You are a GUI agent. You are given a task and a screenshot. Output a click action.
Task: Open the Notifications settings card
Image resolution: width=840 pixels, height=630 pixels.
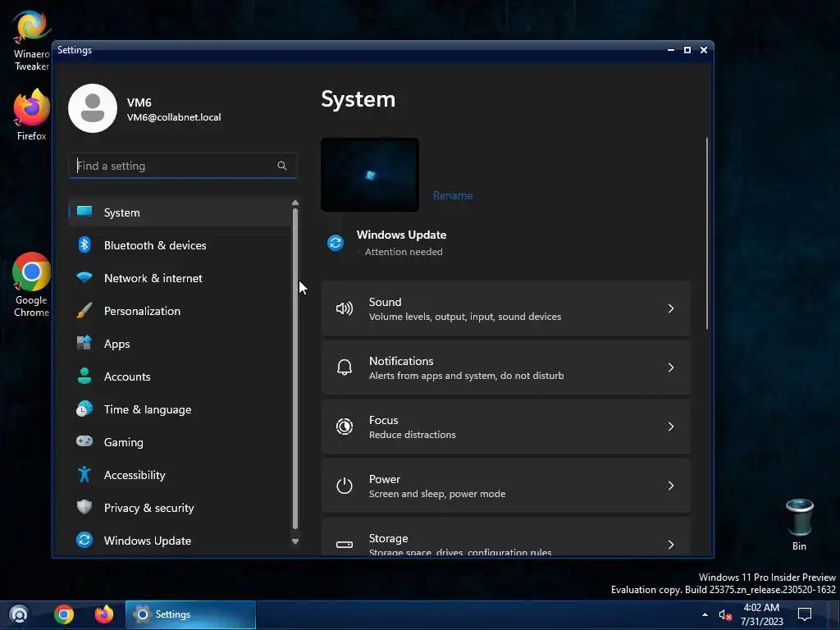(x=506, y=367)
